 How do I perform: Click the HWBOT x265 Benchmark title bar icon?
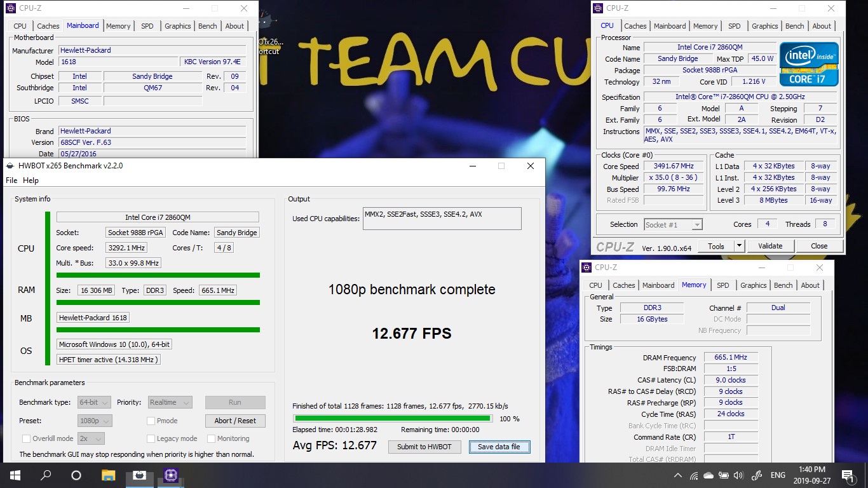pyautogui.click(x=11, y=166)
